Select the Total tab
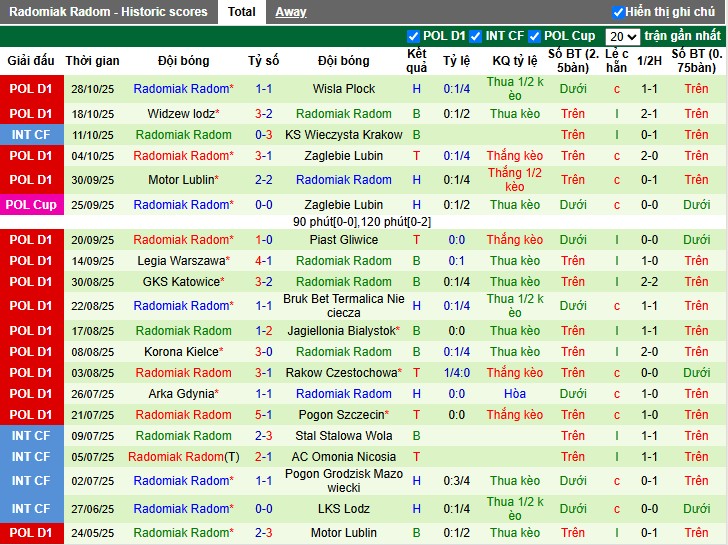 (x=241, y=12)
